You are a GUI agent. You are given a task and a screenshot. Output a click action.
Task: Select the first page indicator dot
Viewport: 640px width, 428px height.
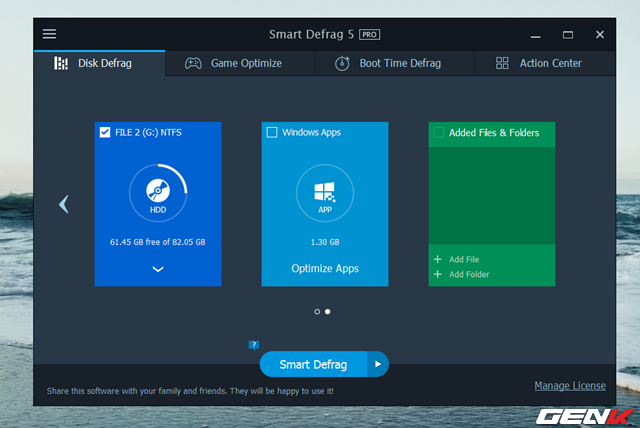[317, 312]
